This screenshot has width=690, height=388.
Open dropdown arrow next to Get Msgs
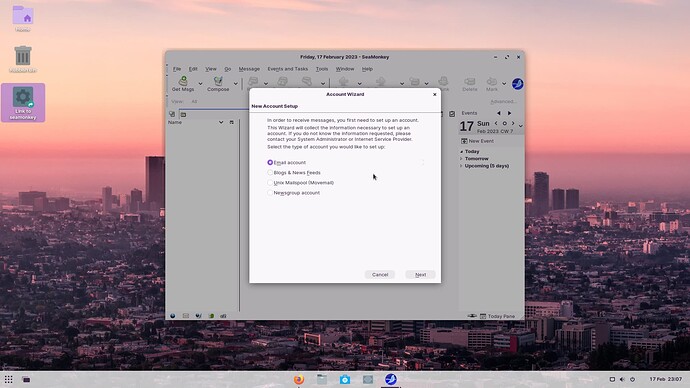[200, 84]
